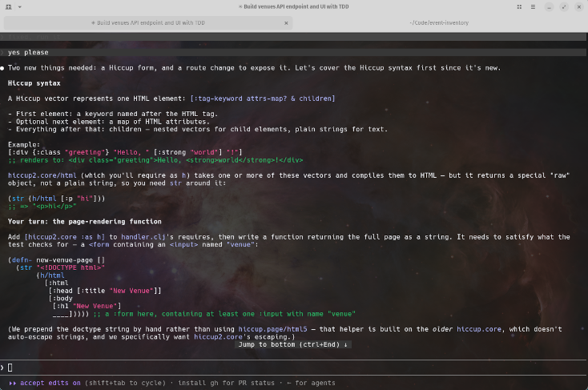Focus the prompt input line
The width and height of the screenshot is (588, 390).
[294, 368]
